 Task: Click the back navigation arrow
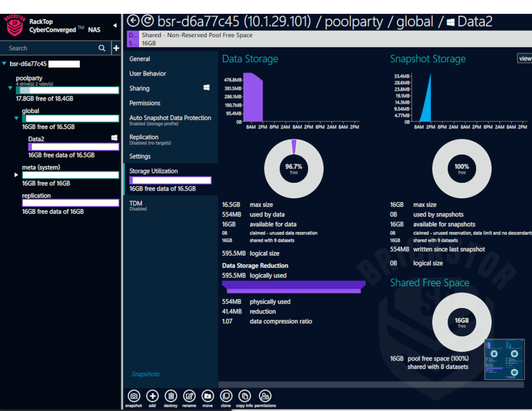point(132,21)
